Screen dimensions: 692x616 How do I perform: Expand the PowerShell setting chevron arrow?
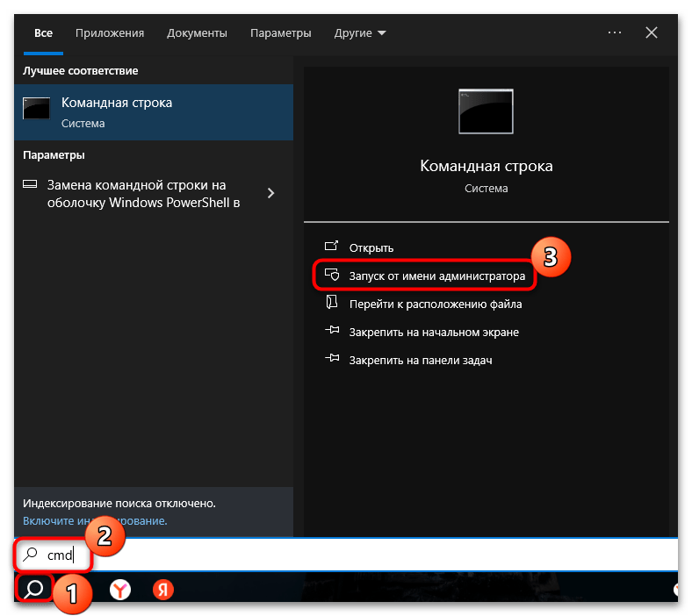coord(271,193)
